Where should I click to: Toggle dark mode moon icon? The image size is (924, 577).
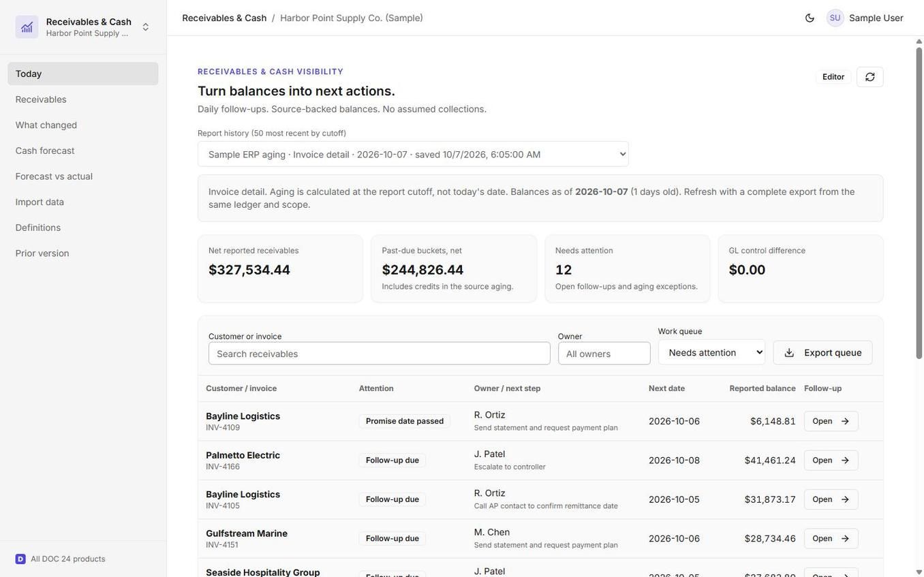[810, 18]
